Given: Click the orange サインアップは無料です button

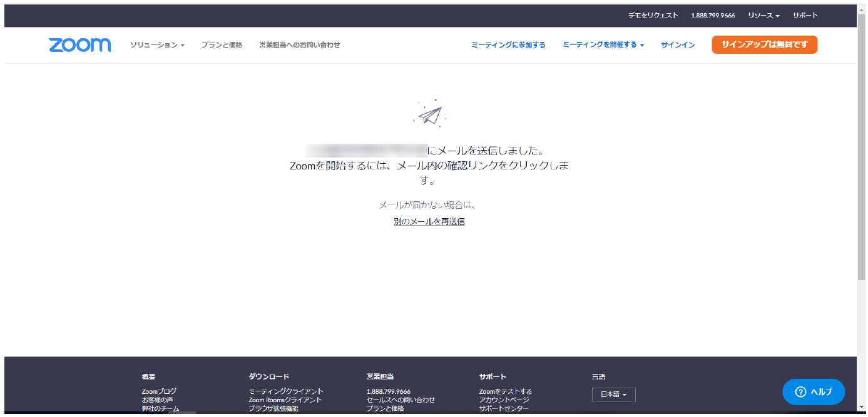Looking at the screenshot, I should (764, 44).
